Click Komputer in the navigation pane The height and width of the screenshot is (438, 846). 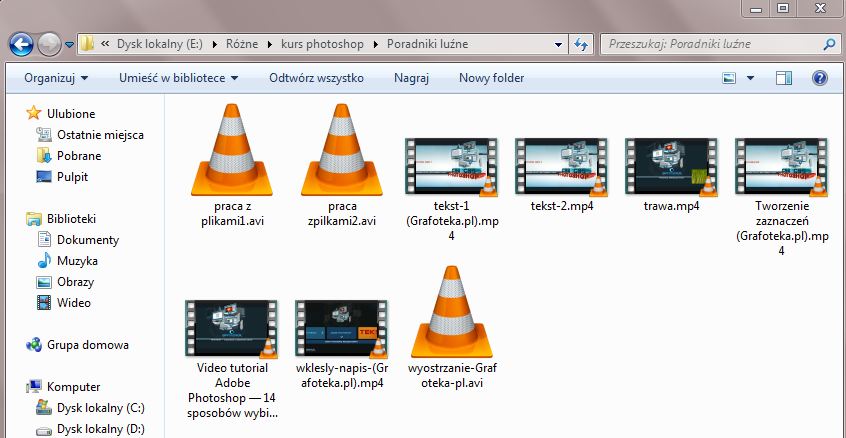coord(73,387)
